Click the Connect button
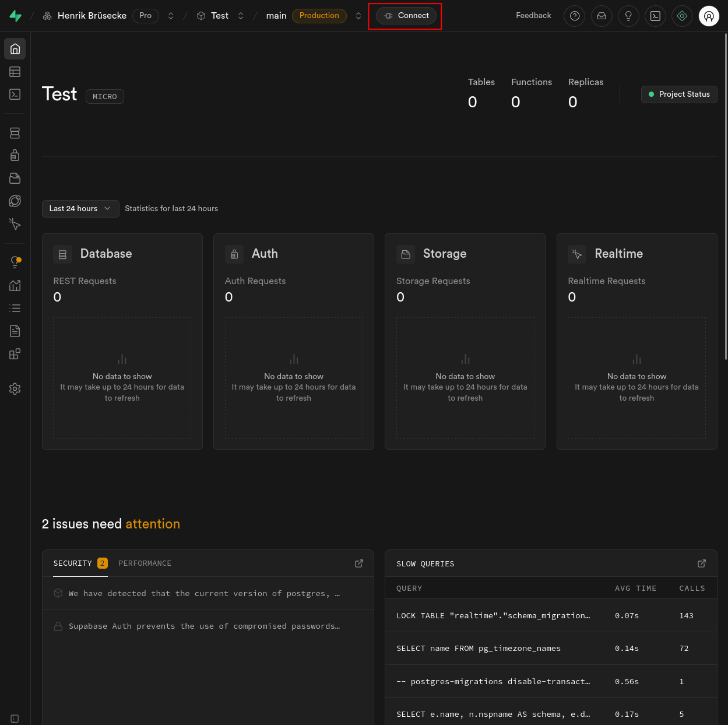The height and width of the screenshot is (725, 728). pos(406,16)
